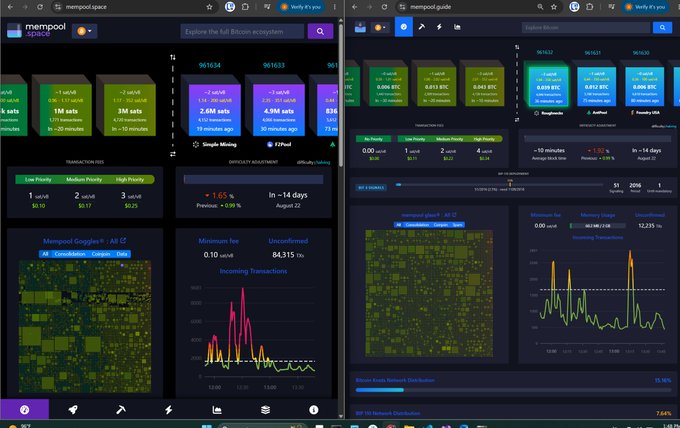Select Coinjoin filter in mempool.guide glass panel
680x428 pixels.
pos(441,225)
